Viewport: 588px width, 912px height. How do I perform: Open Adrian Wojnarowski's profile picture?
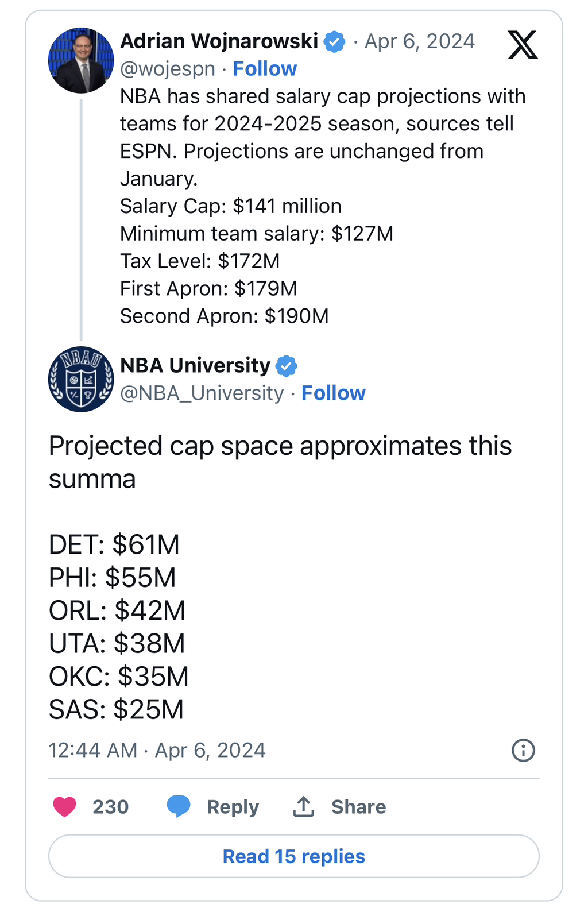81,60
